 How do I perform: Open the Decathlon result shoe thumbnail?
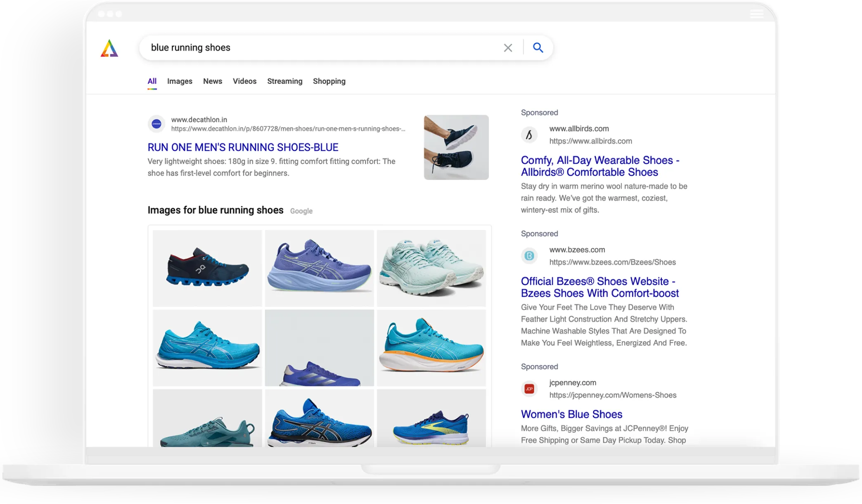coord(456,147)
